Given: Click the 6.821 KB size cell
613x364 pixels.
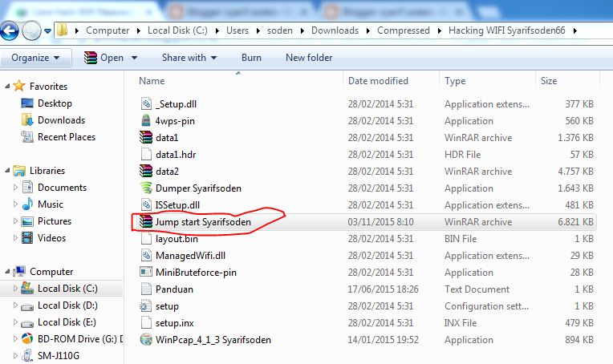Looking at the screenshot, I should (575, 222).
